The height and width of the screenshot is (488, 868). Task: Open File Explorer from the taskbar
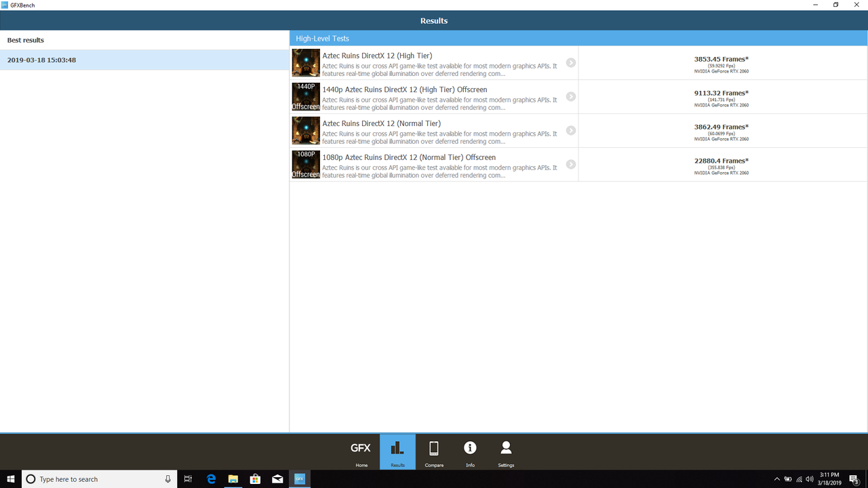pos(233,479)
